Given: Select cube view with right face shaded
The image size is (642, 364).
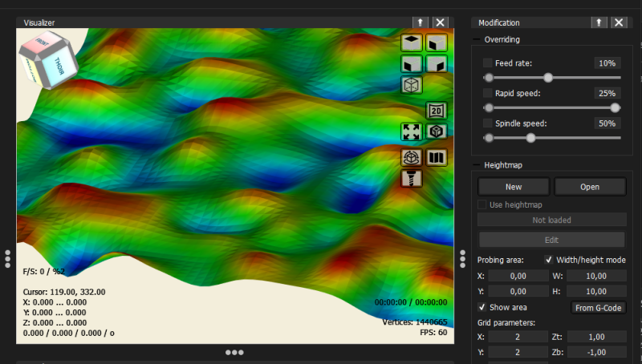Looking at the screenshot, I should click(x=437, y=64).
